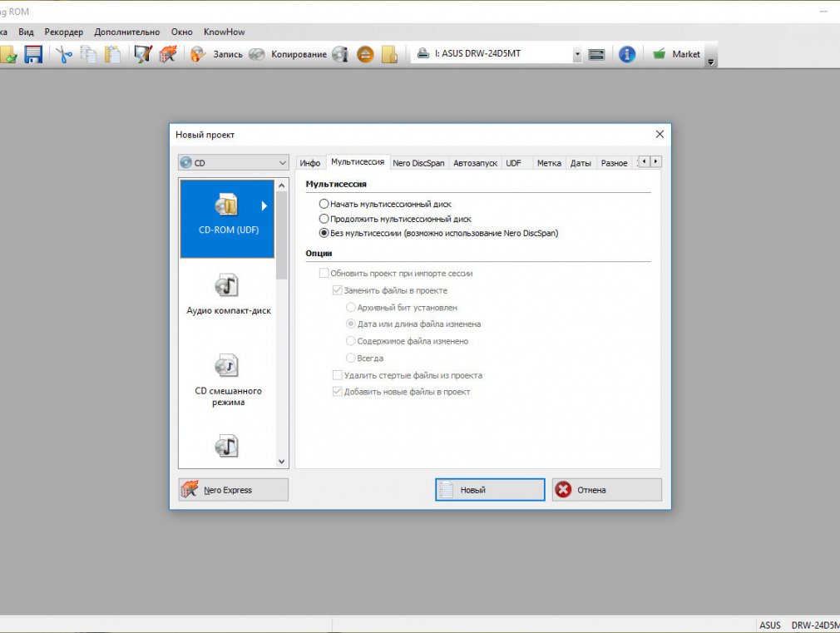The image size is (840, 633).
Task: Click the Cut scissors icon
Action: point(64,54)
